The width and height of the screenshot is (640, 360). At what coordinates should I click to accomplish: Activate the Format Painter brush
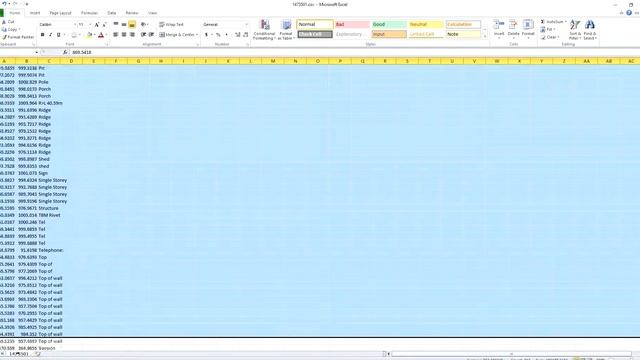[x=18, y=37]
